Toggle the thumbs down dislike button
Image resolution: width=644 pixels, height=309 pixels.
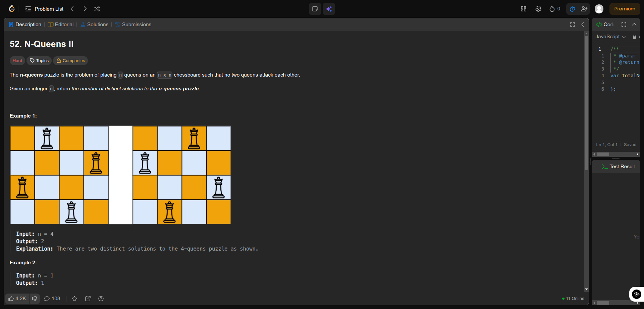pos(35,299)
